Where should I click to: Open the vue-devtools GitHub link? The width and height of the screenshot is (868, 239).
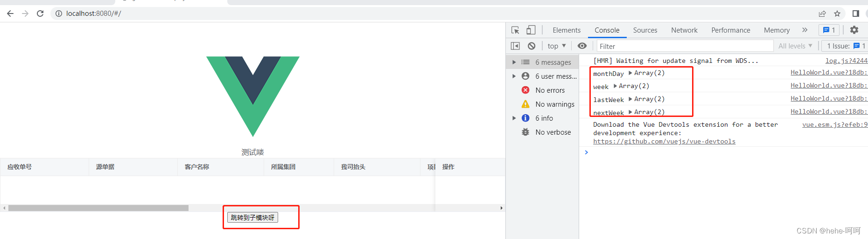664,141
